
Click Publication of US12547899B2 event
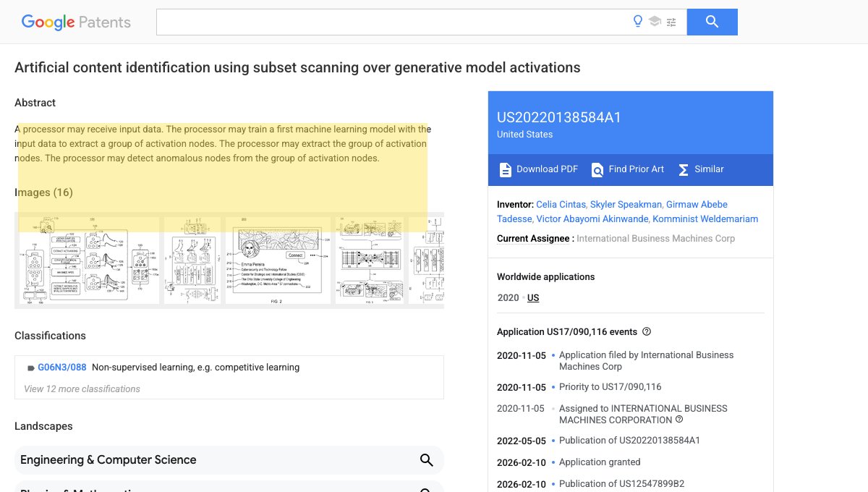click(x=621, y=483)
